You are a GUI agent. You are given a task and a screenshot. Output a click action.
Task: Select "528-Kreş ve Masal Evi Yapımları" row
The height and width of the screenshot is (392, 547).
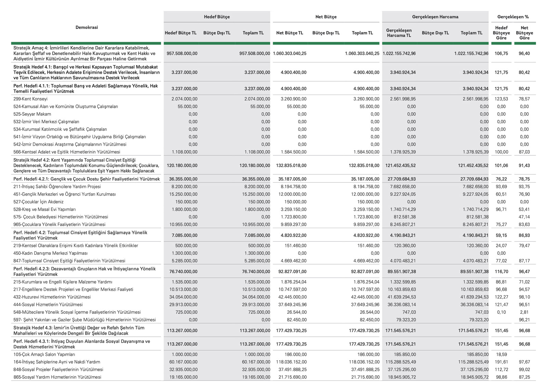pos(44,209)
